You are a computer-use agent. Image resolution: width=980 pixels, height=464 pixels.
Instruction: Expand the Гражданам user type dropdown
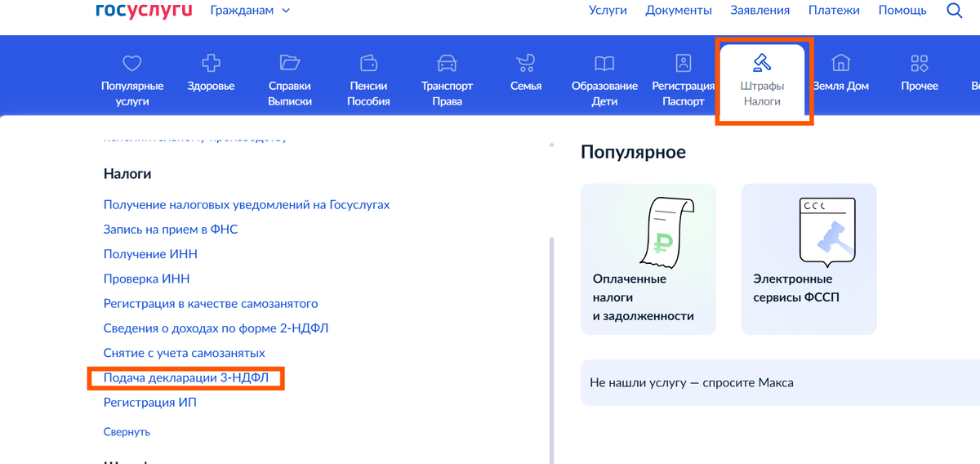250,11
